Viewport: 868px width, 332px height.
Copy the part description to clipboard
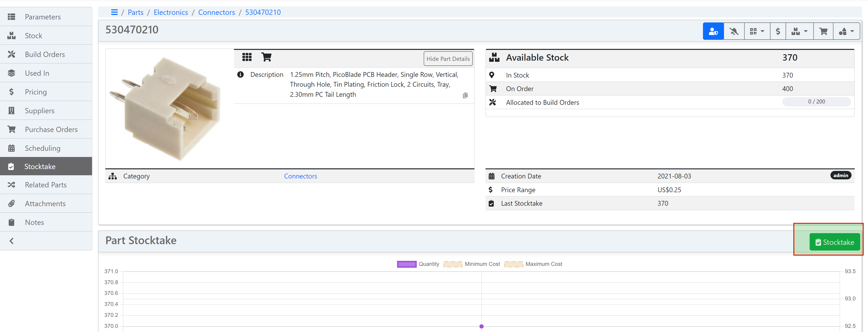(x=465, y=96)
